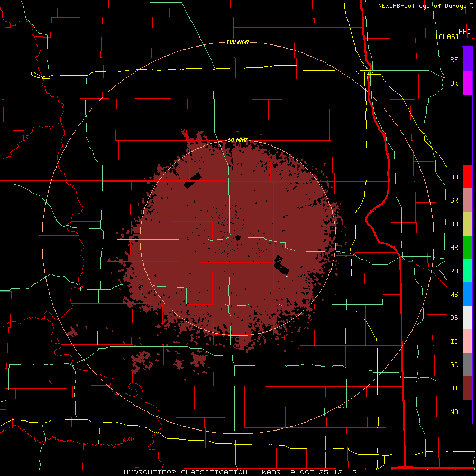
Task: Click the ND legend label
Action: [x=454, y=411]
